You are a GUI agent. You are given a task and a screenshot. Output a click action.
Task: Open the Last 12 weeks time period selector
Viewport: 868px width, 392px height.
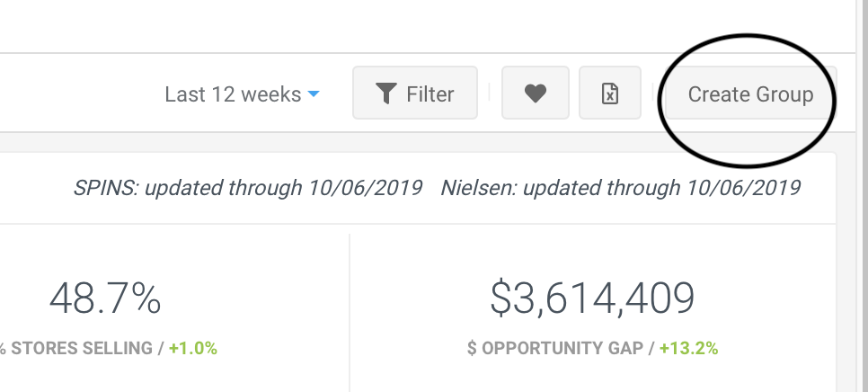coord(242,94)
